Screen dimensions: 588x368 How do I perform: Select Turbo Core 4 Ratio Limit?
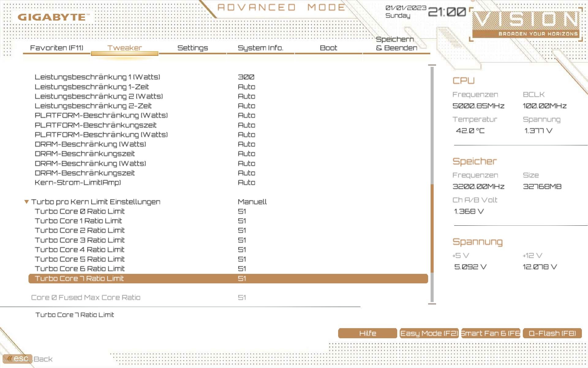click(80, 250)
